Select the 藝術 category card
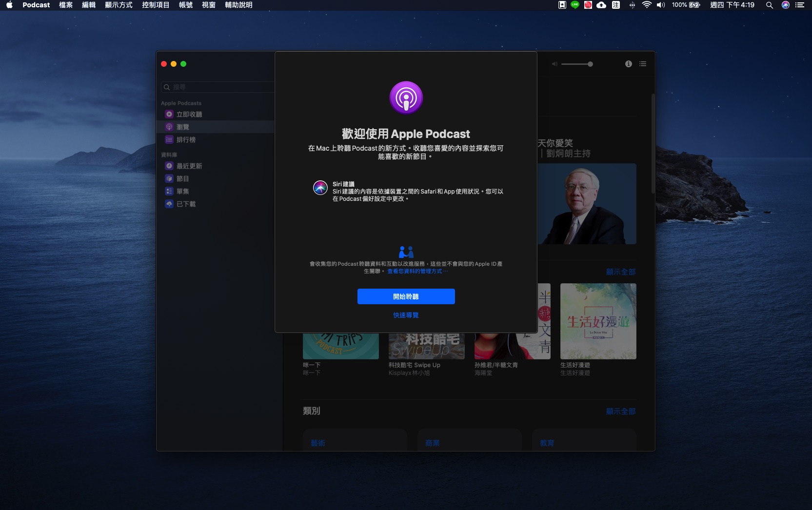This screenshot has height=510, width=812. point(355,440)
